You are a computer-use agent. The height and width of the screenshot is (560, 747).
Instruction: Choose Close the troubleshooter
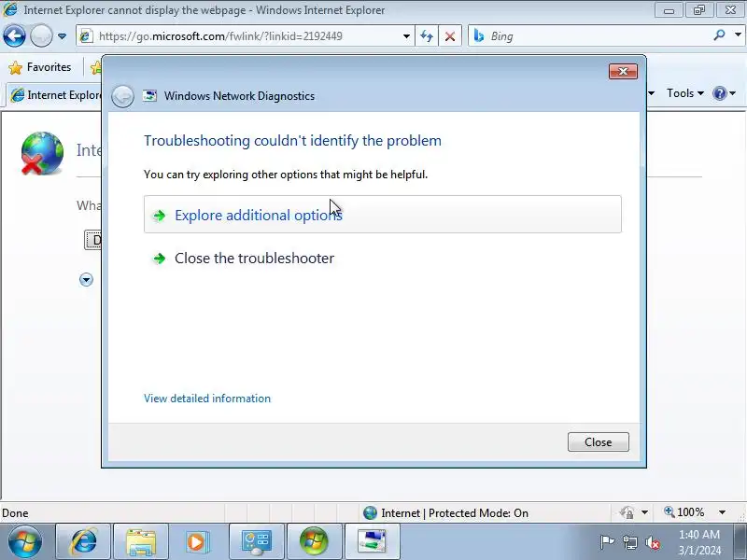tap(383, 259)
